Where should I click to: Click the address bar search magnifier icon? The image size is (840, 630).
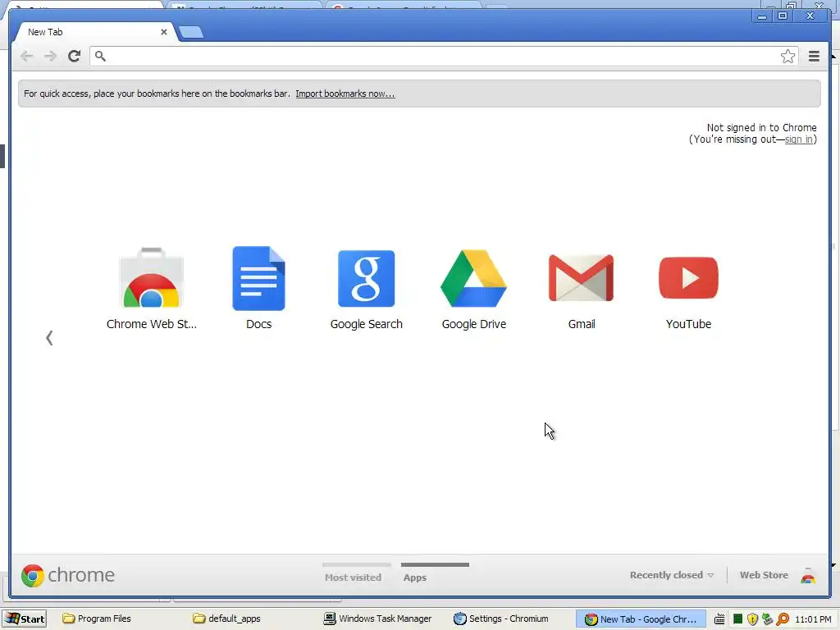pos(100,56)
